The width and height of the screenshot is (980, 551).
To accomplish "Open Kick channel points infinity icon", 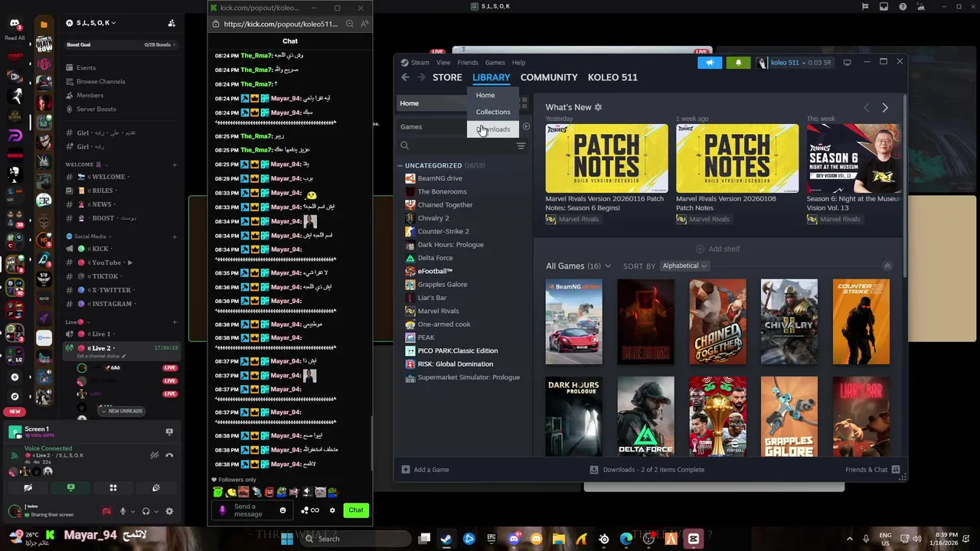I will pos(315,510).
